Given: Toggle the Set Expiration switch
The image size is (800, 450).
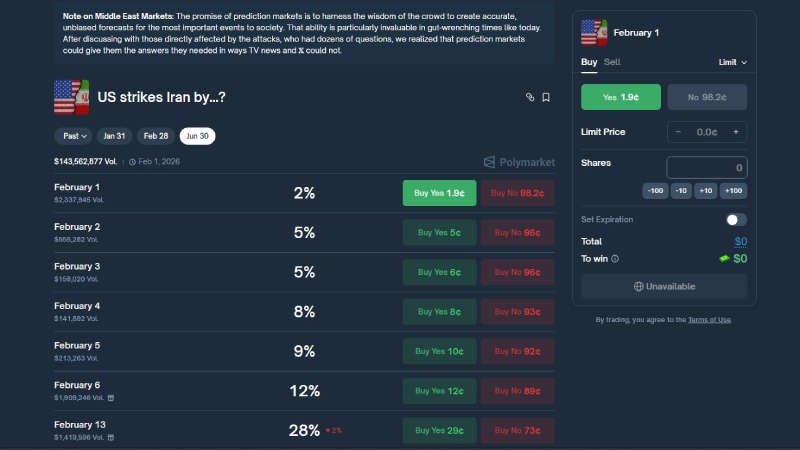Looking at the screenshot, I should coord(735,219).
